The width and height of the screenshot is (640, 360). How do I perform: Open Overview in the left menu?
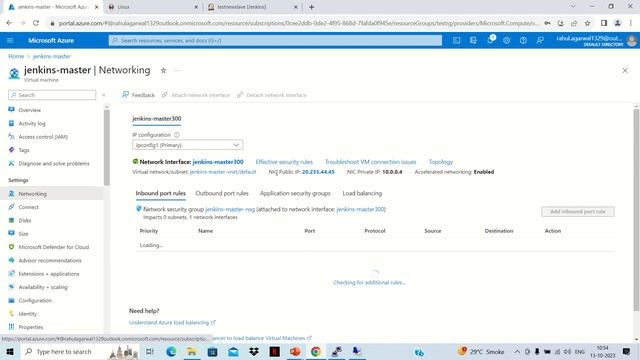click(x=29, y=110)
